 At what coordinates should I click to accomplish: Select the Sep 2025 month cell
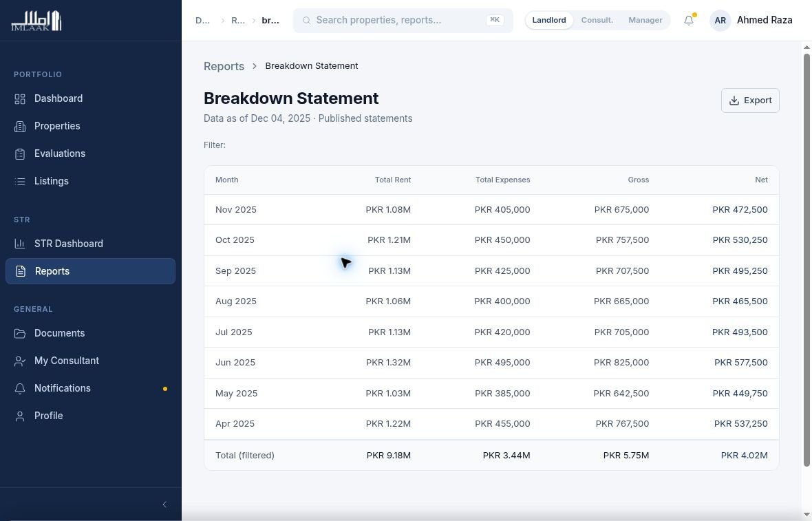point(235,271)
